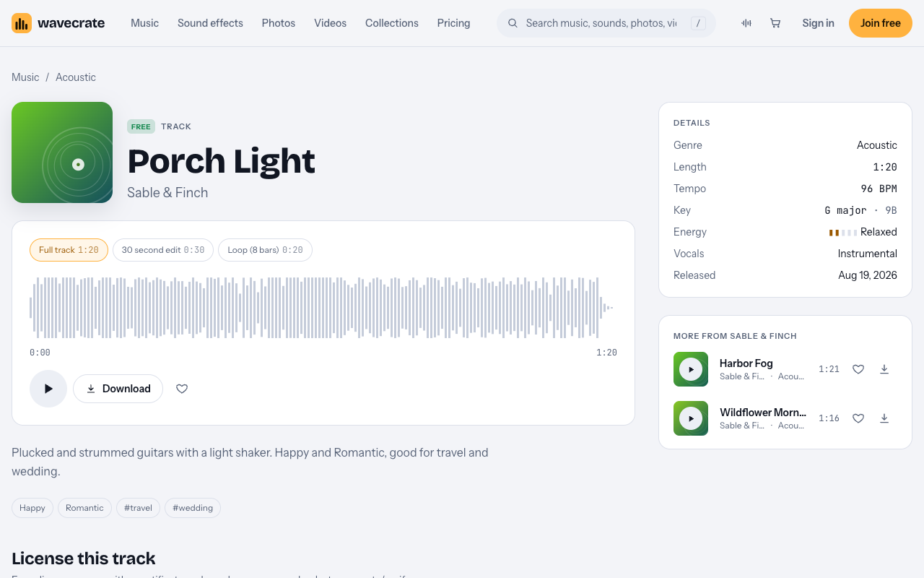Go to Photos section
This screenshot has width=924, height=578.
[x=279, y=23]
